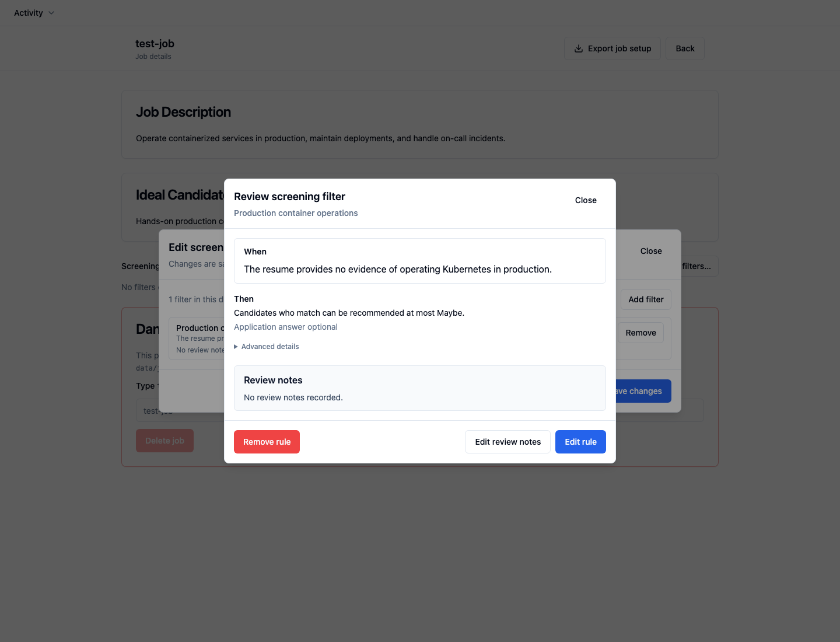
Task: Open the Activity dropdown chevron
Action: [x=51, y=13]
